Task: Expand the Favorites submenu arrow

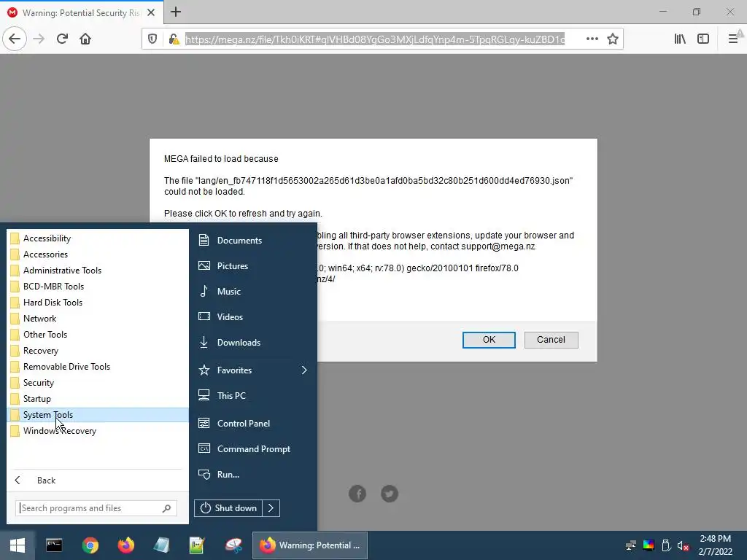Action: click(x=304, y=370)
